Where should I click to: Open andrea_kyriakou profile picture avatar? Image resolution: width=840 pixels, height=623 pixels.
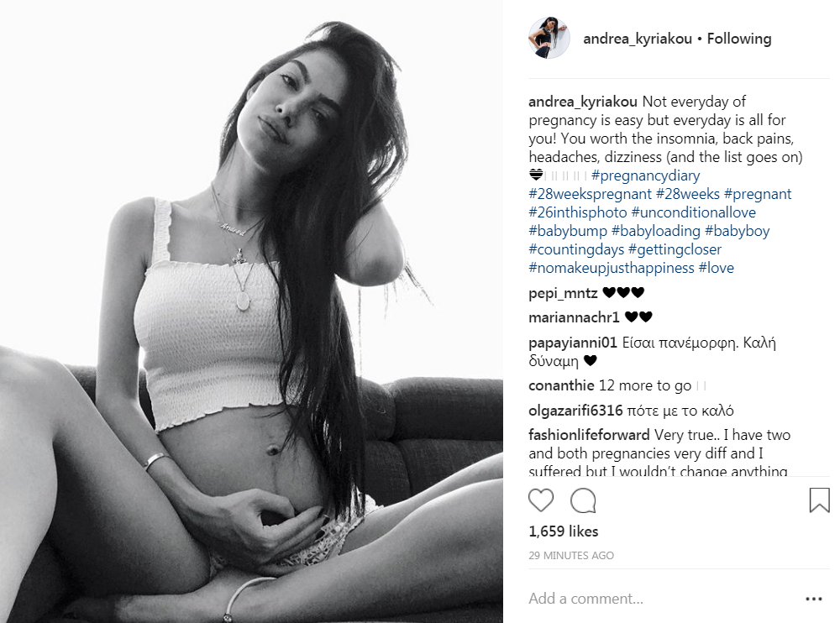(x=549, y=38)
